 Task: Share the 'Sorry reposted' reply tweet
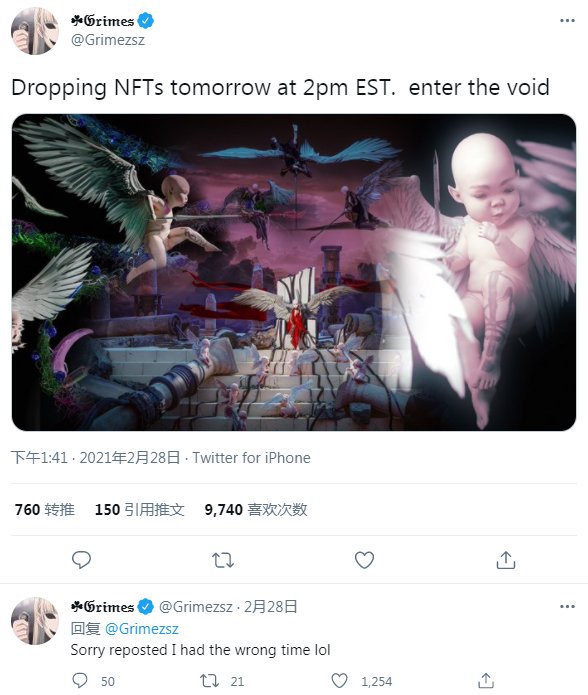pyautogui.click(x=486, y=680)
